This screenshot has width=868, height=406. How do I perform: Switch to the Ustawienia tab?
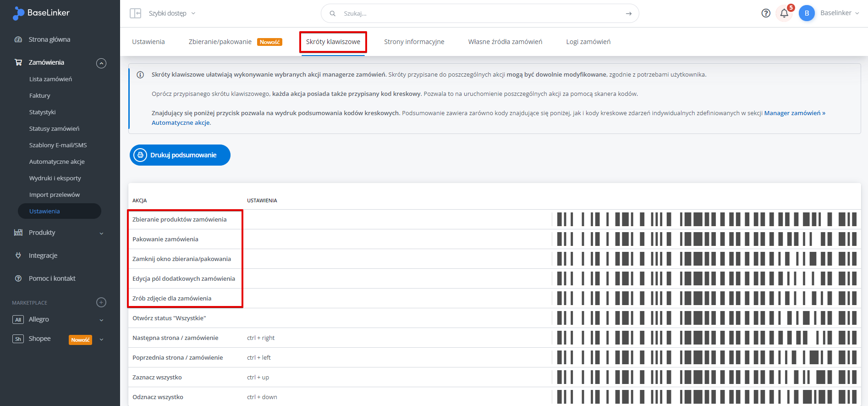tap(148, 42)
